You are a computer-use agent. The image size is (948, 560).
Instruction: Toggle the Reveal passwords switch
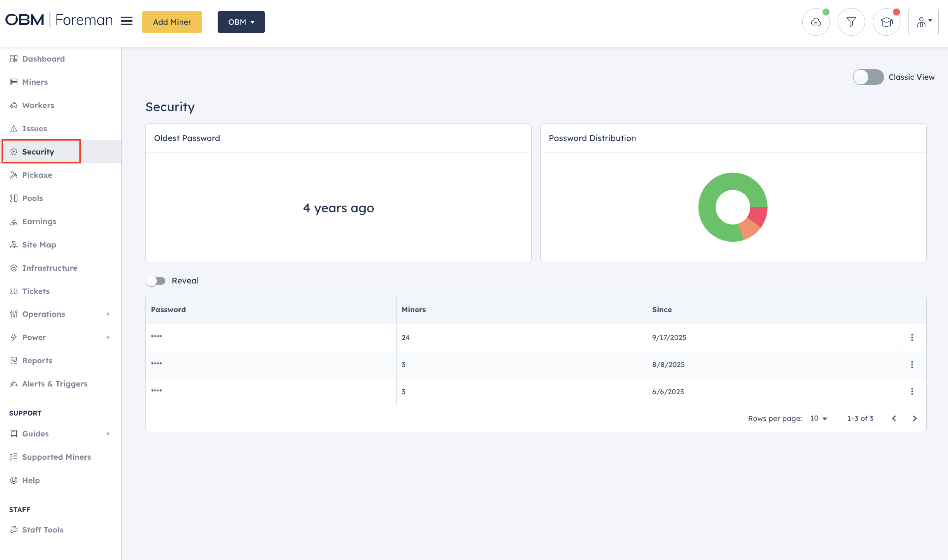[x=156, y=281]
